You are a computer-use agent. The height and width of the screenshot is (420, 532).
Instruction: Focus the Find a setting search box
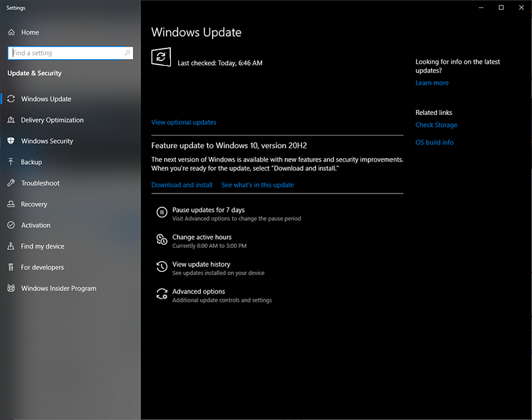(70, 53)
